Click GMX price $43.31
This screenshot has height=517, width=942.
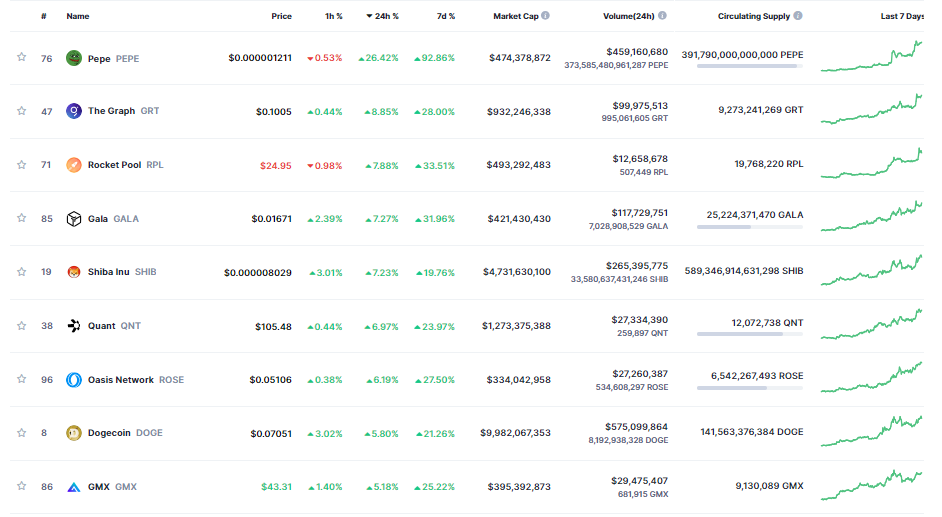[x=276, y=487]
